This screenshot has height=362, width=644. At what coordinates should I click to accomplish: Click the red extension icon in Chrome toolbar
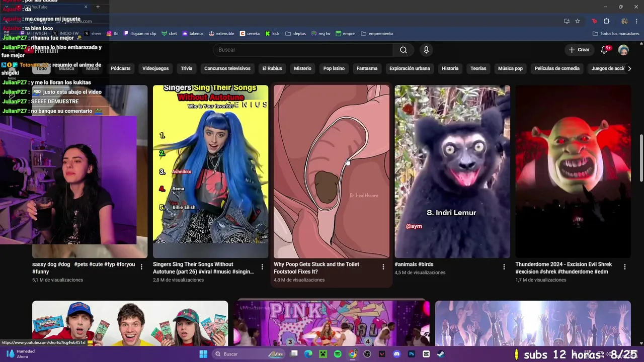pyautogui.click(x=594, y=21)
